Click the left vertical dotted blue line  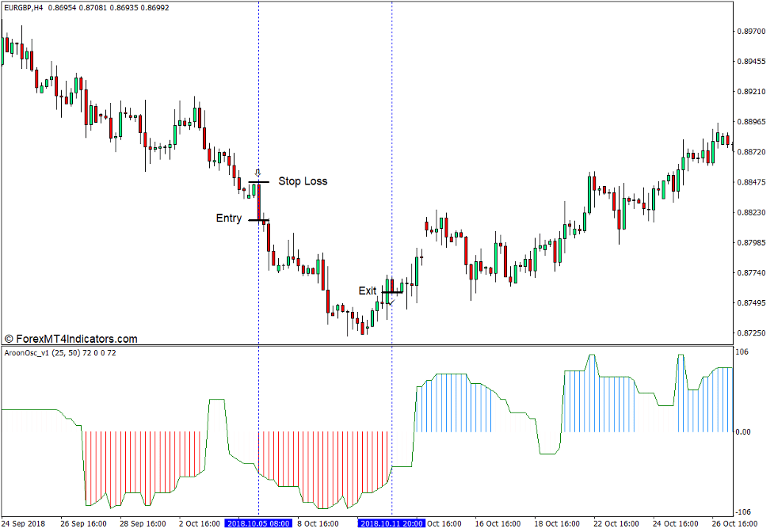258,95
